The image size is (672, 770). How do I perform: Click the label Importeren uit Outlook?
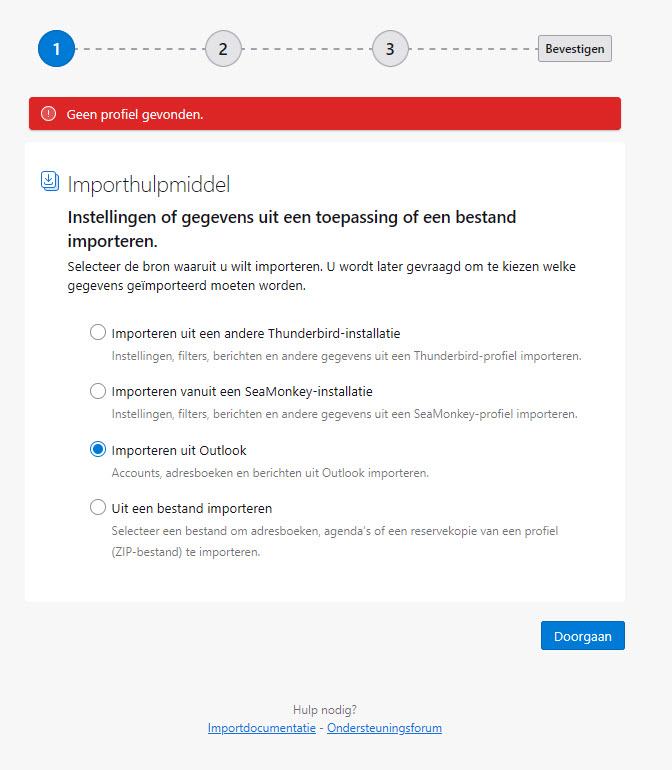(x=179, y=450)
